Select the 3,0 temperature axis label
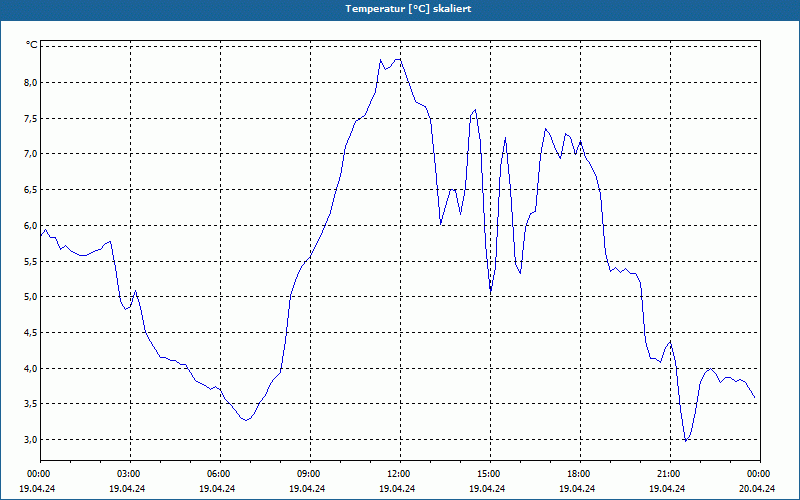The image size is (800, 500). click(30, 439)
